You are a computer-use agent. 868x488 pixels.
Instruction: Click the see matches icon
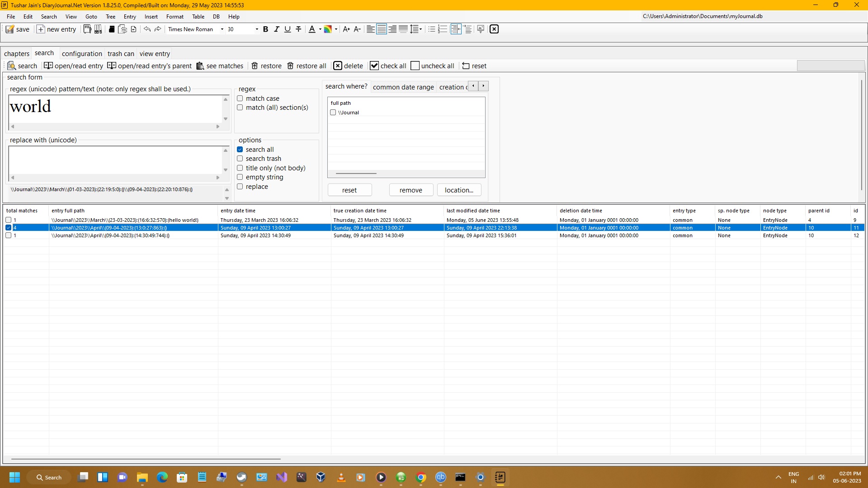[x=200, y=66]
